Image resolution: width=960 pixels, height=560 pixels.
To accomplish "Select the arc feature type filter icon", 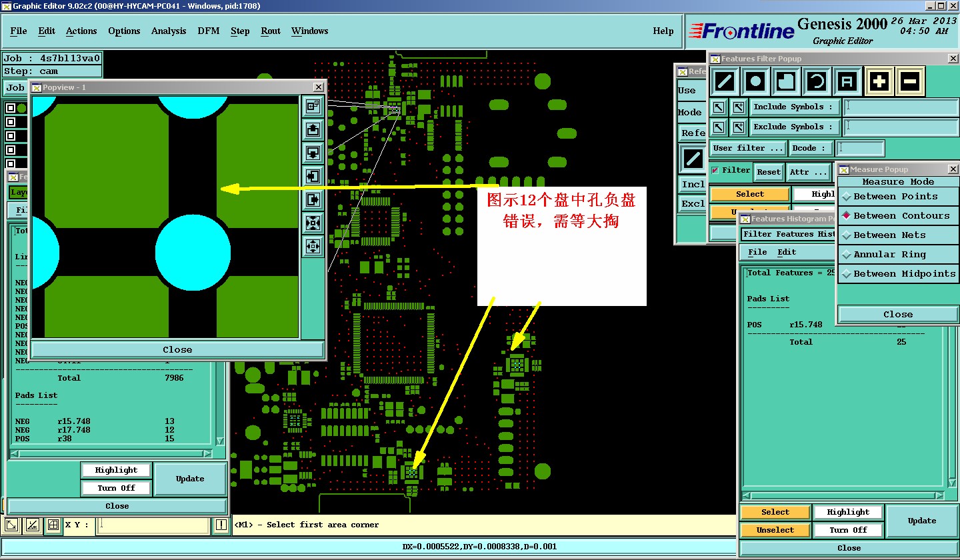I will [817, 82].
